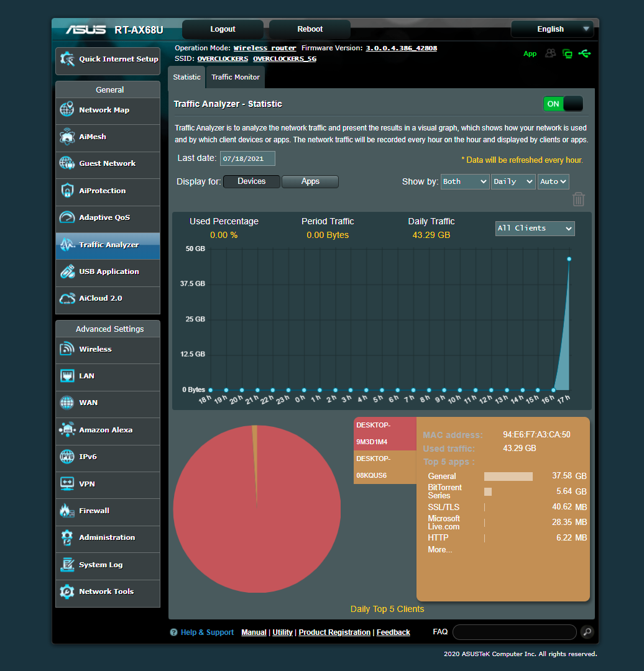Turn off the Traffic Analyzer ON switch
Viewport: 644px width, 671px height.
[x=563, y=104]
